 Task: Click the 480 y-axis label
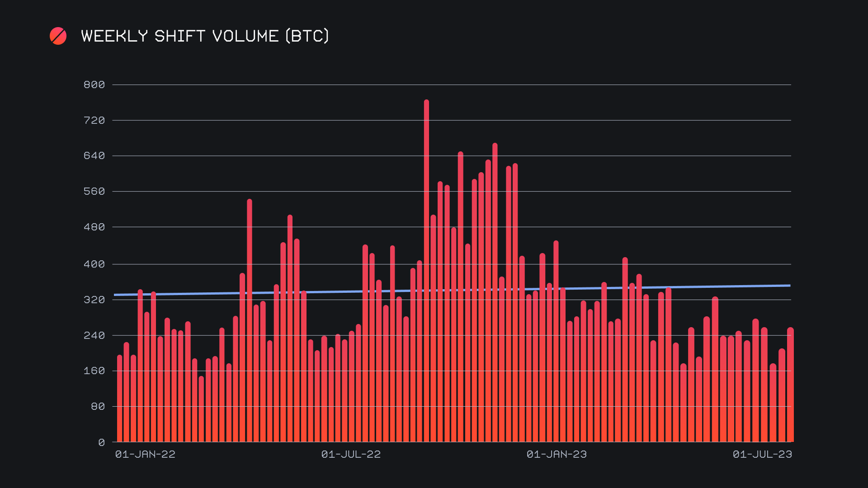click(x=94, y=227)
